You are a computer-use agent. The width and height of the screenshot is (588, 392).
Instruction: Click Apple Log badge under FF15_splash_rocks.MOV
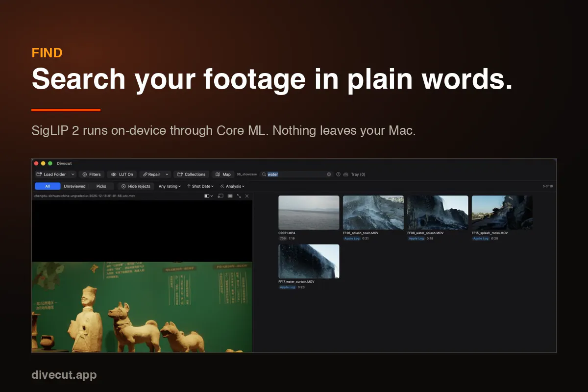pyautogui.click(x=481, y=239)
